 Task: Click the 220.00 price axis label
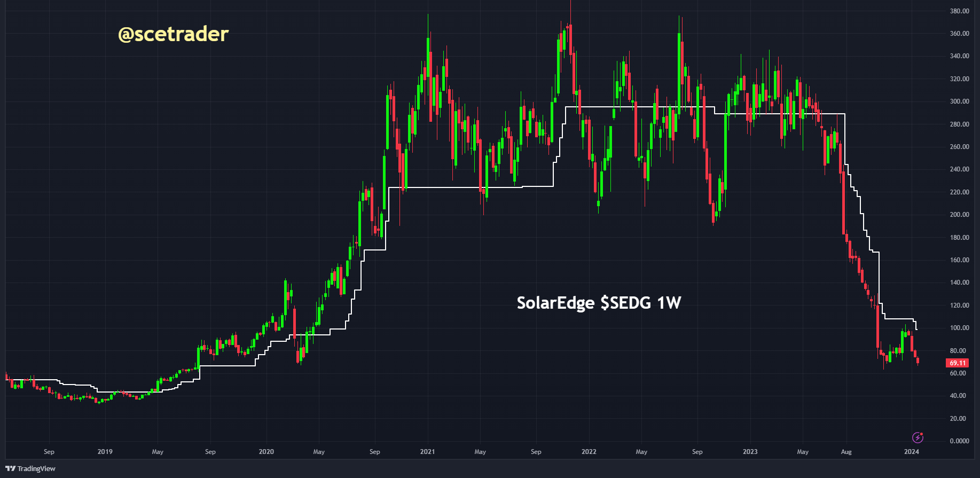point(959,192)
